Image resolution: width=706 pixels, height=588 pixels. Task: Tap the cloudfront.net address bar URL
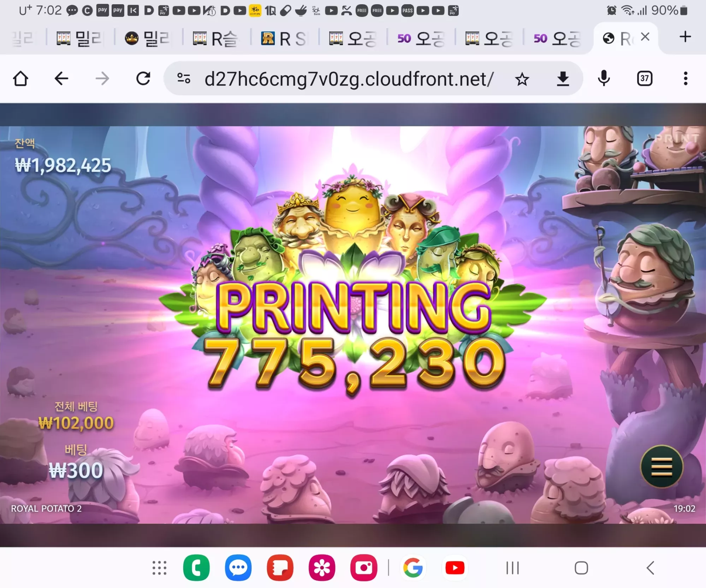pyautogui.click(x=349, y=79)
